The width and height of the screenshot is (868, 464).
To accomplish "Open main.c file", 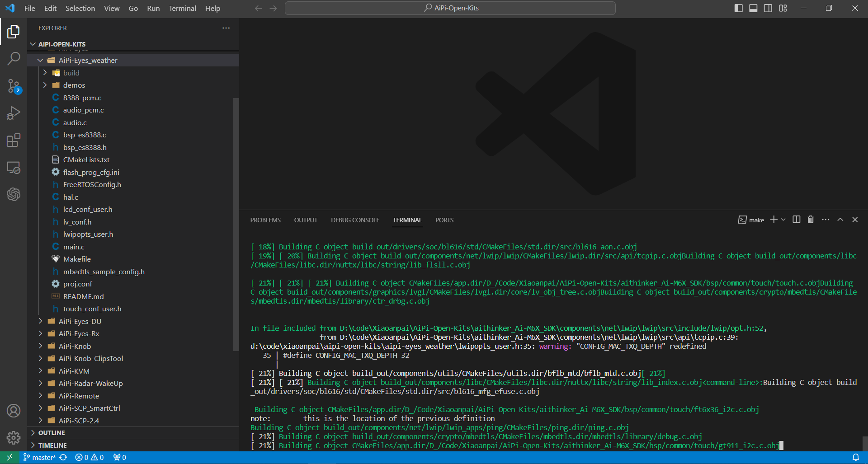I will [133, 247].
